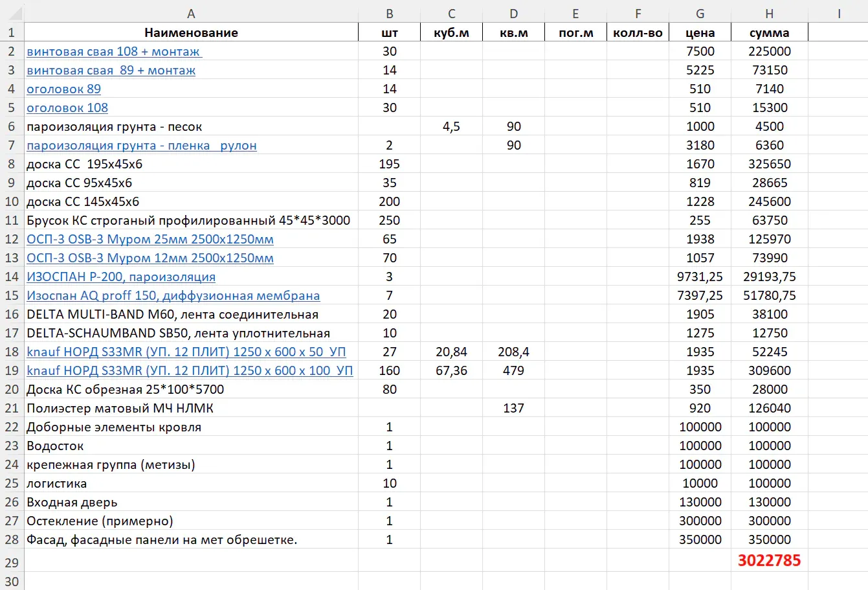Click the "куб.м" header cell
The image size is (868, 590).
pyautogui.click(x=452, y=33)
